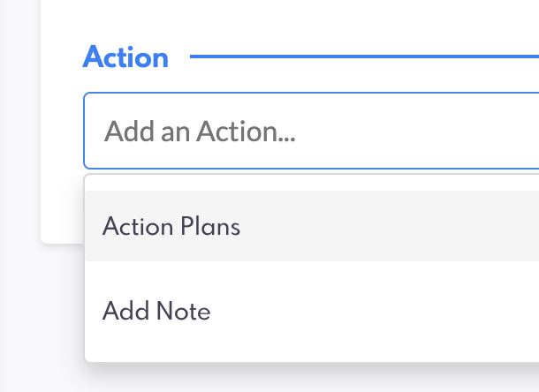The image size is (539, 392).
Task: Click the "Add an Action..." input field
Action: click(311, 132)
